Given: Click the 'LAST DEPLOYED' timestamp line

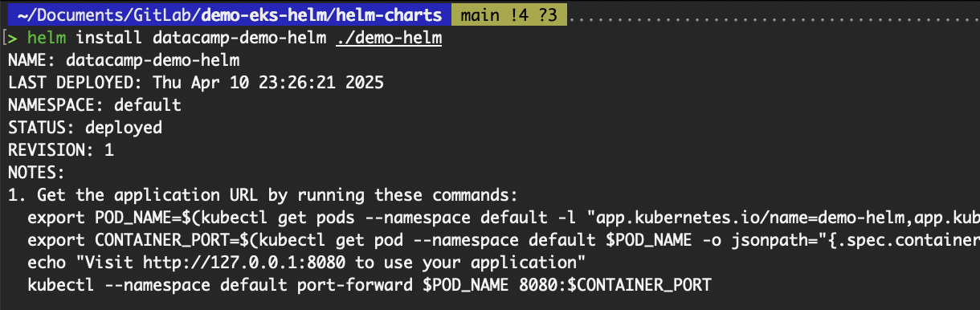Looking at the screenshot, I should tap(196, 83).
